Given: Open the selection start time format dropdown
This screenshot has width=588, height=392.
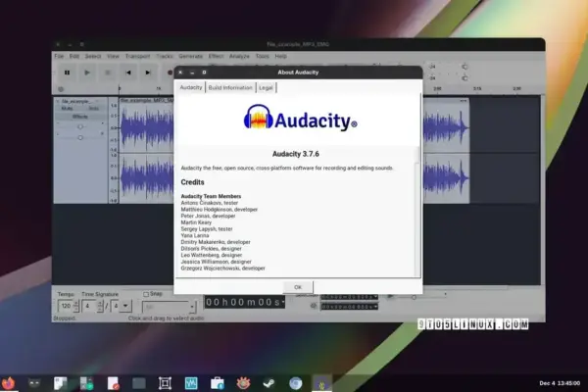Looking at the screenshot, I should coord(375,296).
